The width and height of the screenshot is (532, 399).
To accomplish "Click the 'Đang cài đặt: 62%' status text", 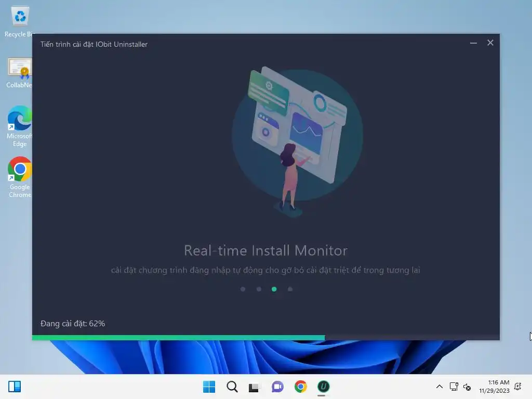I will click(x=73, y=324).
